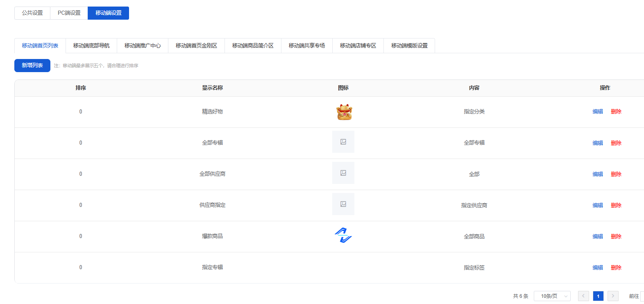Edit the 全部专辑 row

click(x=598, y=143)
